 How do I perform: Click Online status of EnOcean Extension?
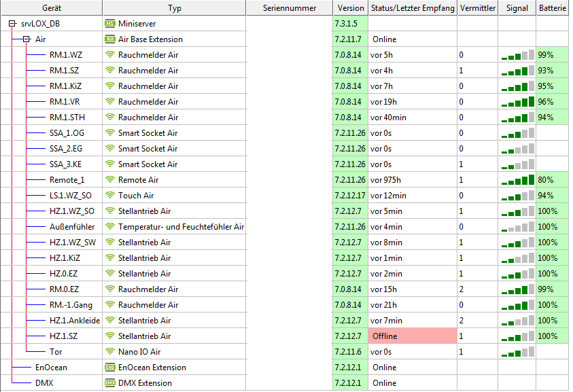(x=385, y=367)
